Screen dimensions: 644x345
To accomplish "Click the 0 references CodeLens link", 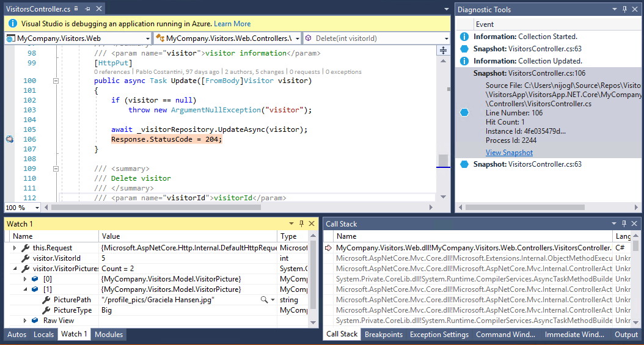I will (x=112, y=72).
